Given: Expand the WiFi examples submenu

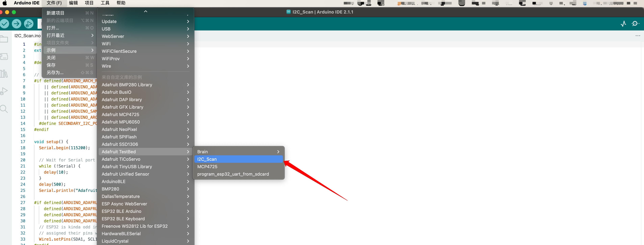Looking at the screenshot, I should click(145, 44).
